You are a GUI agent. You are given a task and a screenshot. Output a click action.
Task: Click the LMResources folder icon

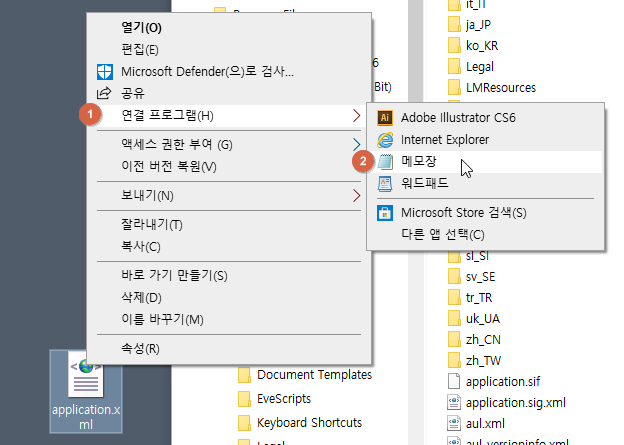coord(454,88)
